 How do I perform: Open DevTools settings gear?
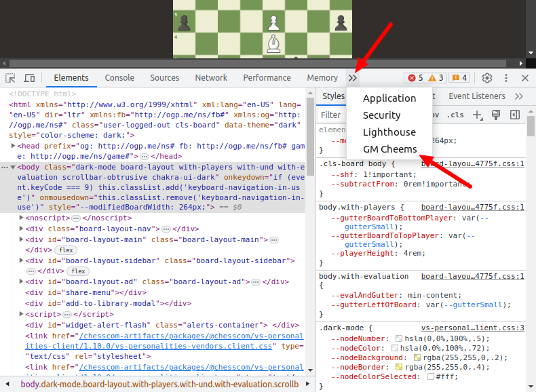[486, 78]
